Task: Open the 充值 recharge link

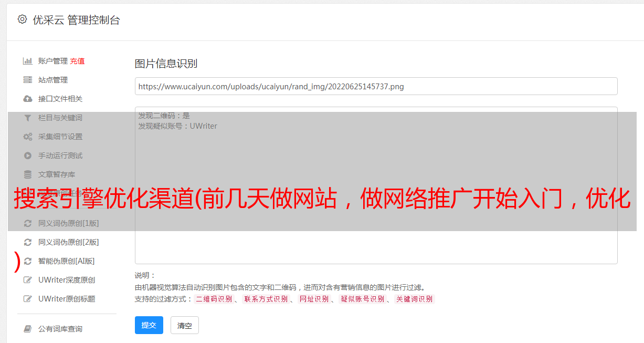Action: (x=77, y=61)
